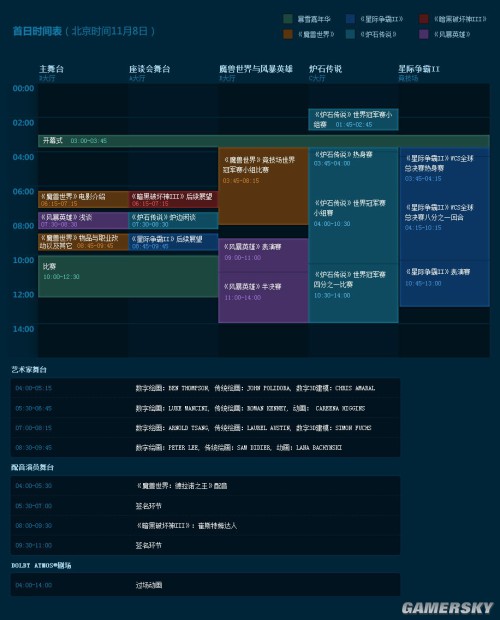Open the 暗黑破坏神III 后续展望 block
The height and width of the screenshot is (620, 500).
pos(173,199)
